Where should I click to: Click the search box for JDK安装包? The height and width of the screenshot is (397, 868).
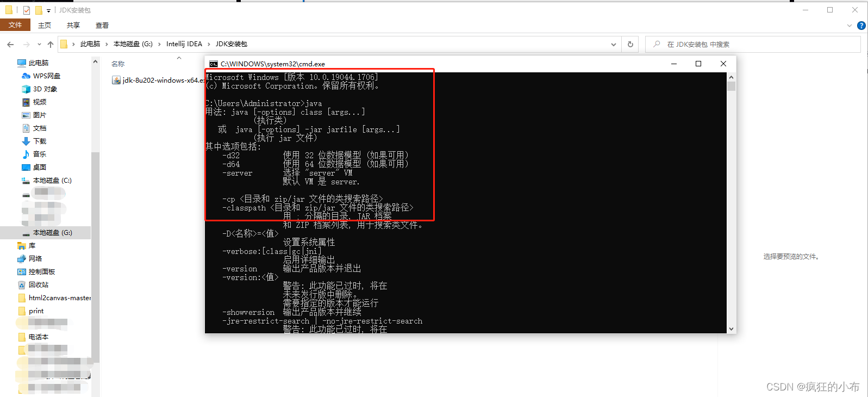753,44
